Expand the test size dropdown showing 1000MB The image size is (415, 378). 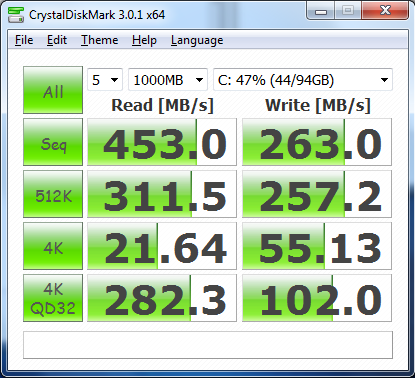tap(168, 80)
